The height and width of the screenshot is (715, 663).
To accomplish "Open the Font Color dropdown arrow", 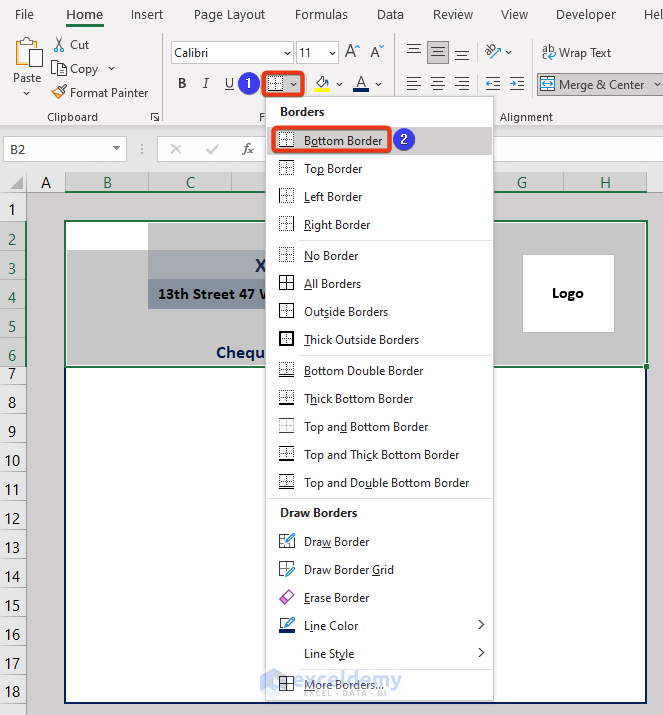I will point(378,84).
